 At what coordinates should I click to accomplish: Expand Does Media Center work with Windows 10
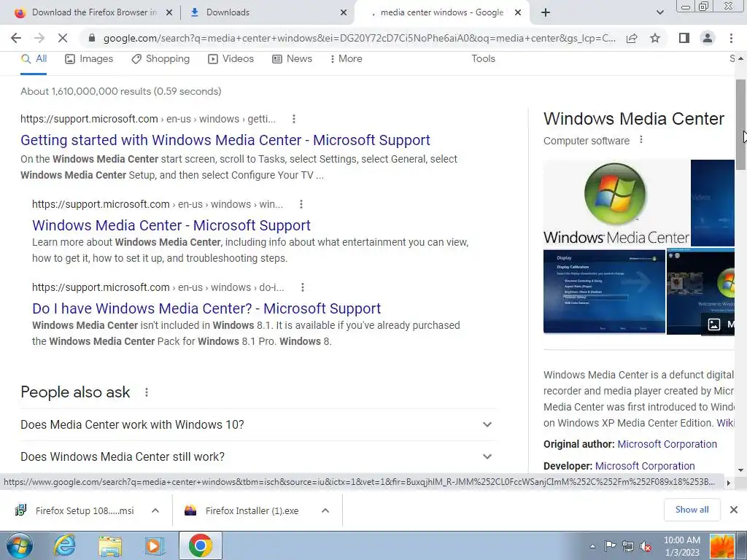(x=258, y=425)
